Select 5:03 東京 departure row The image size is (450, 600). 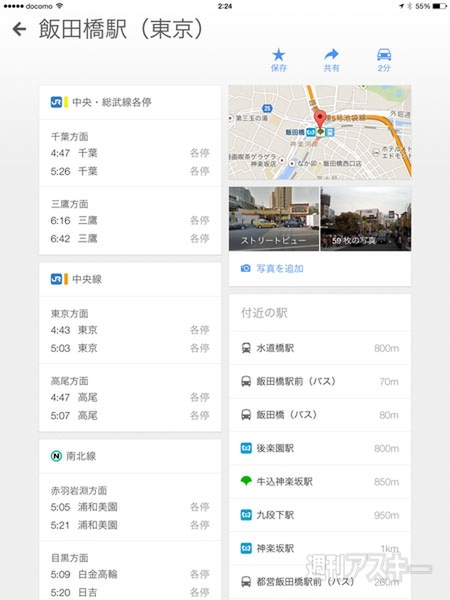coord(130,348)
